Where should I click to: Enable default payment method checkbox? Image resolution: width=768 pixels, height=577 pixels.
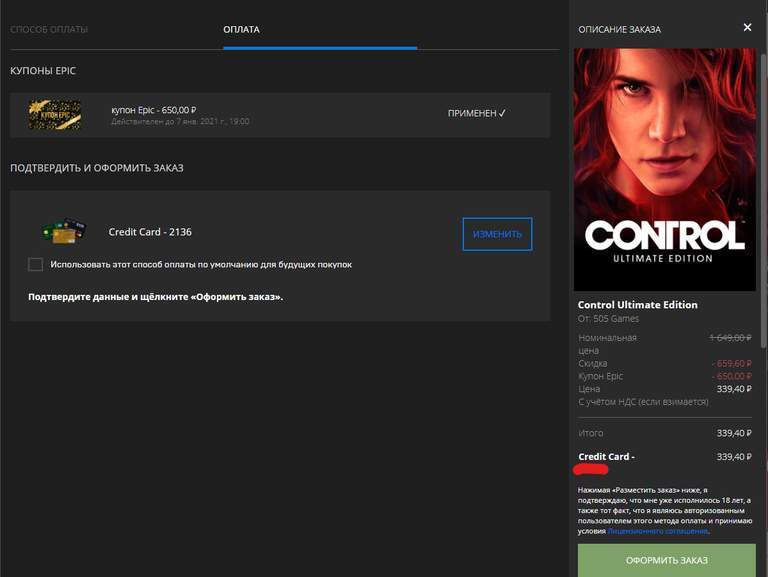(36, 265)
